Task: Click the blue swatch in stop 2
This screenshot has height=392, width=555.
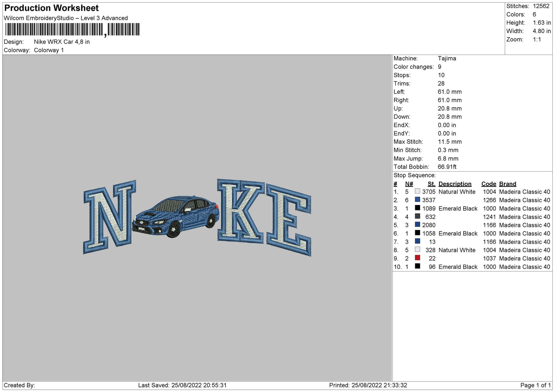Action: click(417, 200)
